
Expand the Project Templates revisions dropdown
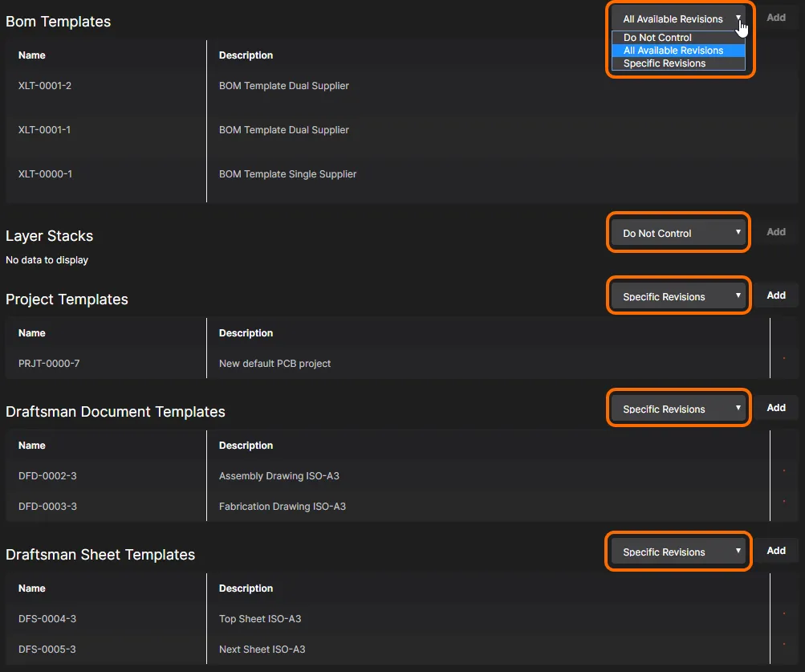pos(679,296)
